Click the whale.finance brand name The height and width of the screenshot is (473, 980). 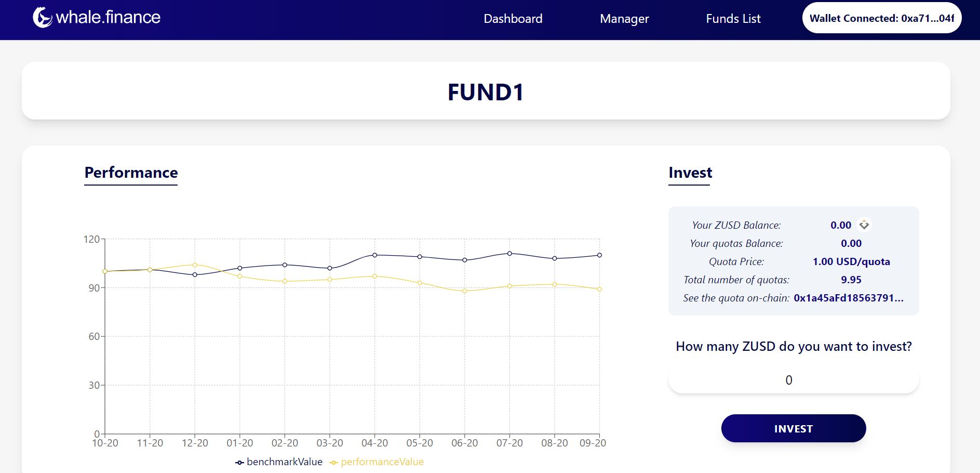pyautogui.click(x=108, y=17)
